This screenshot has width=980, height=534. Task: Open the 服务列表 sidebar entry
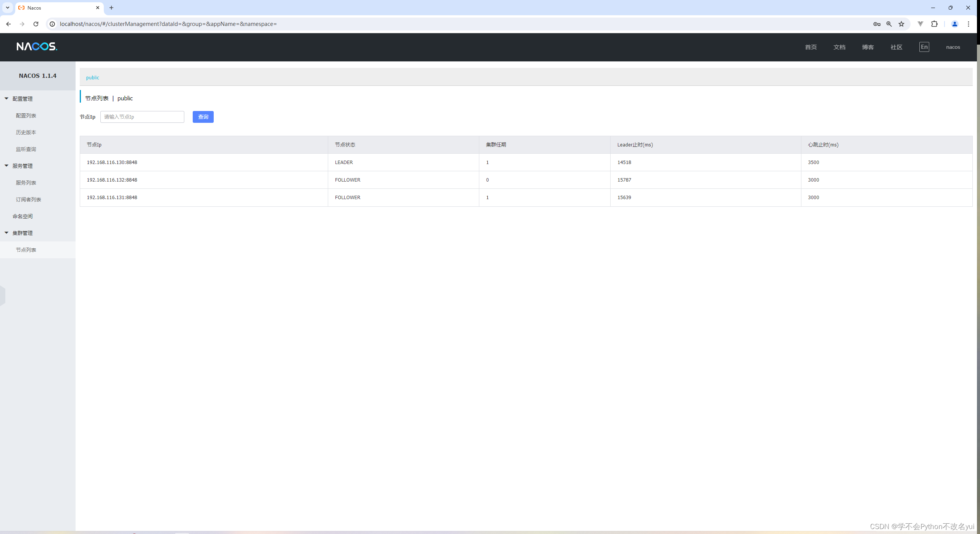(x=26, y=182)
